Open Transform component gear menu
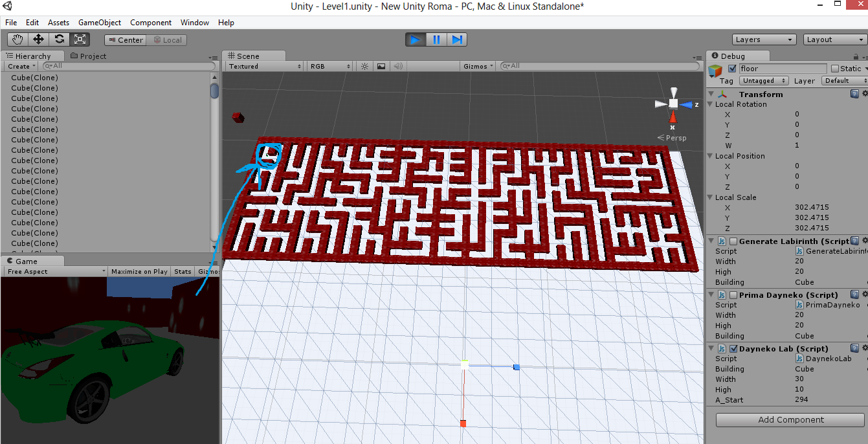This screenshot has height=444, width=868. [865, 94]
